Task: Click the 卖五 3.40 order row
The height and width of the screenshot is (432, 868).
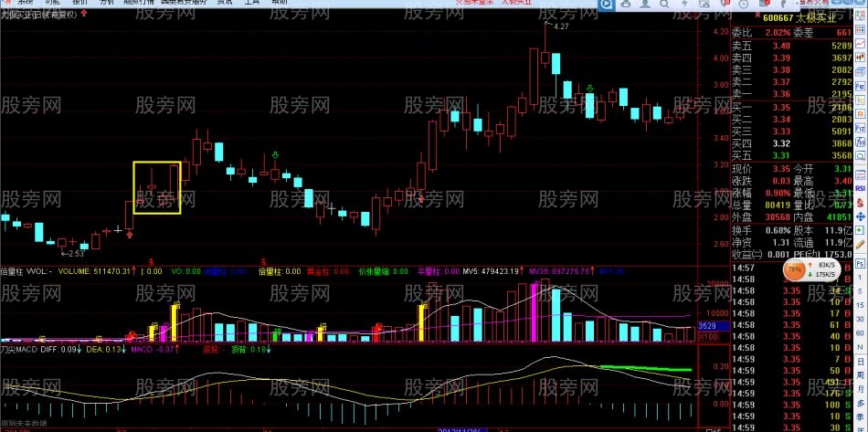Action: (792, 46)
